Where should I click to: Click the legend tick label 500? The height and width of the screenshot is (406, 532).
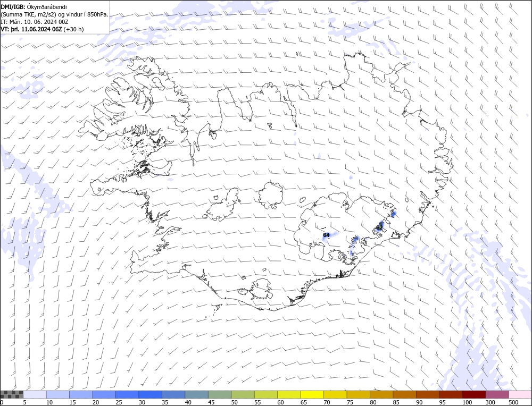(x=513, y=402)
